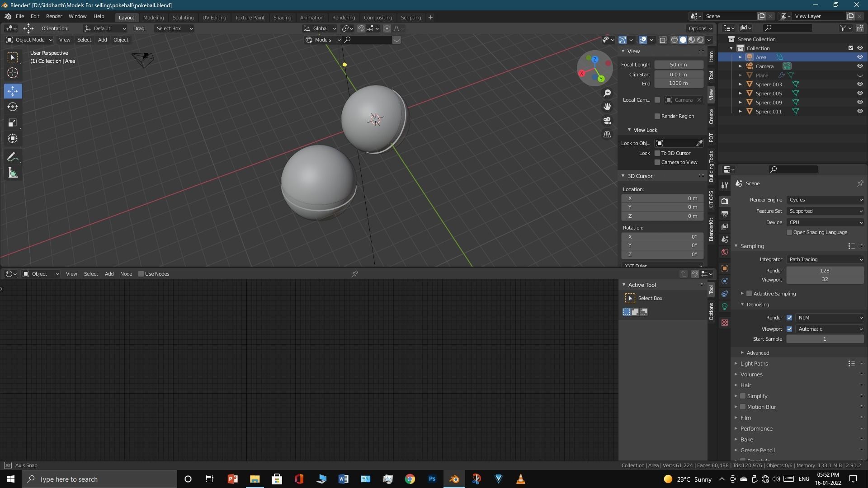Select the Measure tool

coord(13,173)
